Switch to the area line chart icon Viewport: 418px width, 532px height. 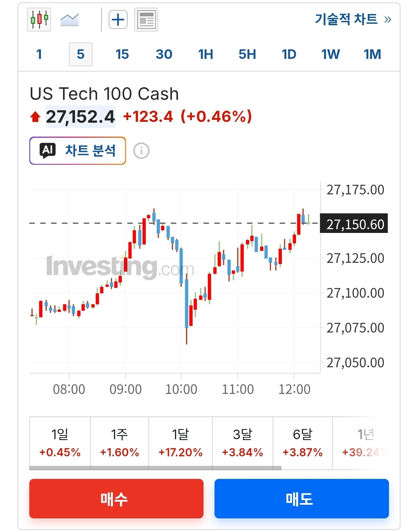(69, 20)
